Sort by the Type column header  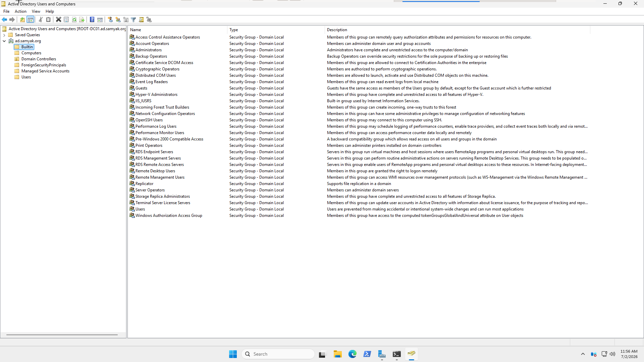point(276,30)
